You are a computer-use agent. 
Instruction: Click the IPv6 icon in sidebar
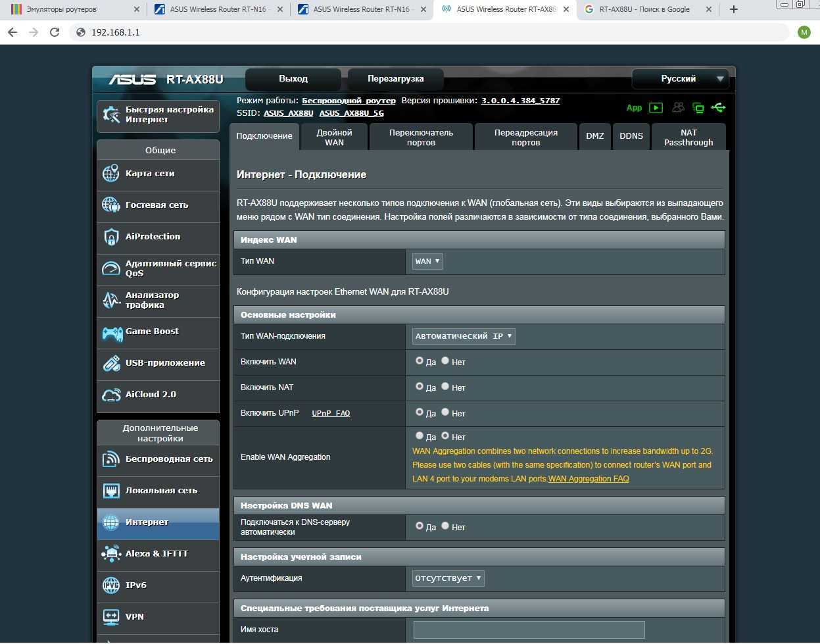tap(110, 585)
